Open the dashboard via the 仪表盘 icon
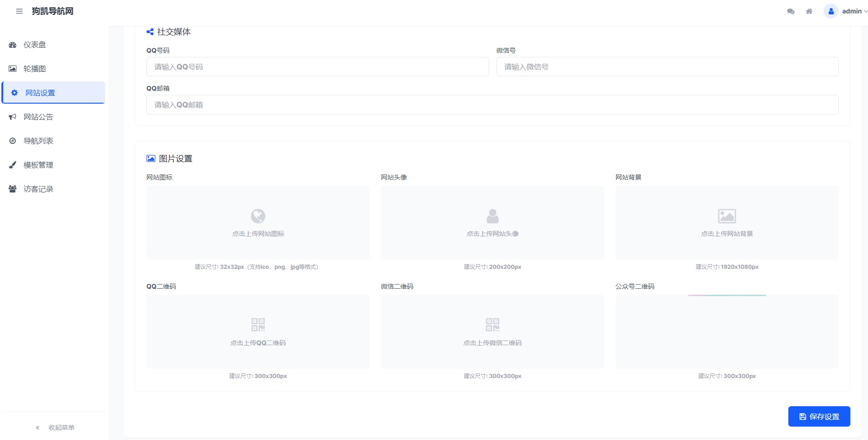The image size is (868, 440). click(13, 44)
